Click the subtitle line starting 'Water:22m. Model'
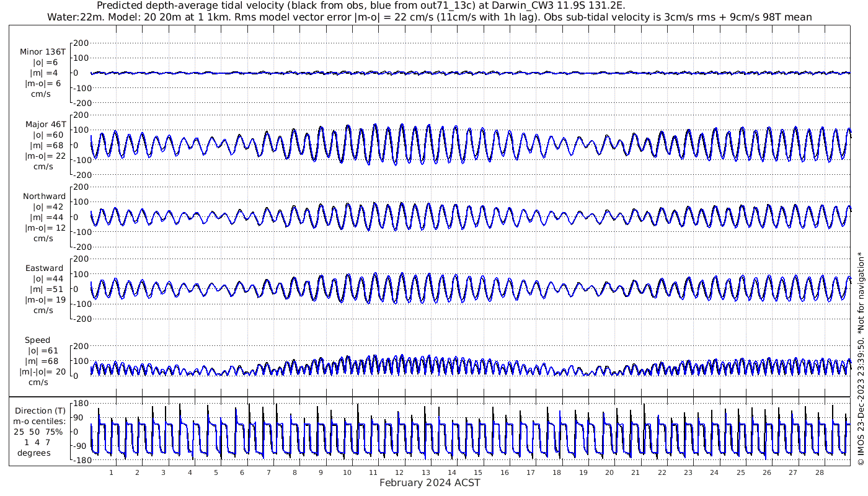 point(430,17)
